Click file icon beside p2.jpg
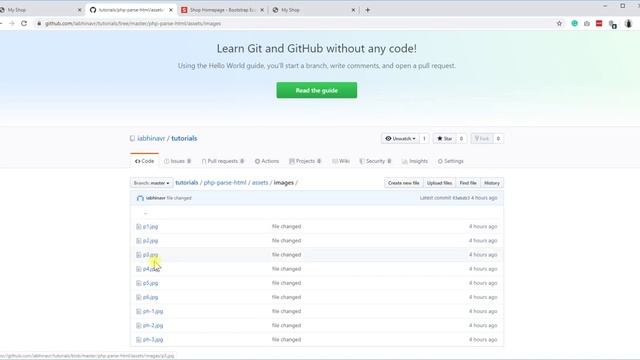Viewport: 640px width, 360px height. pos(138,241)
